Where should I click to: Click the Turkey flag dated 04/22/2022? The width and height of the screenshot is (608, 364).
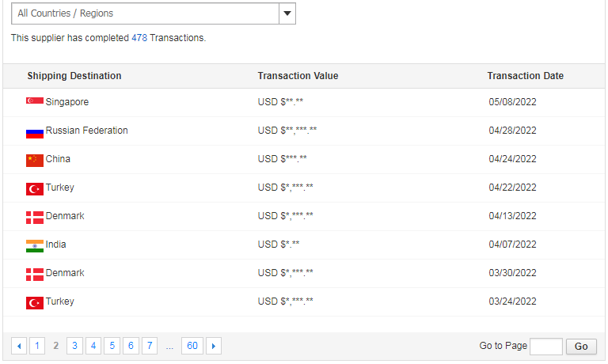pyautogui.click(x=35, y=189)
